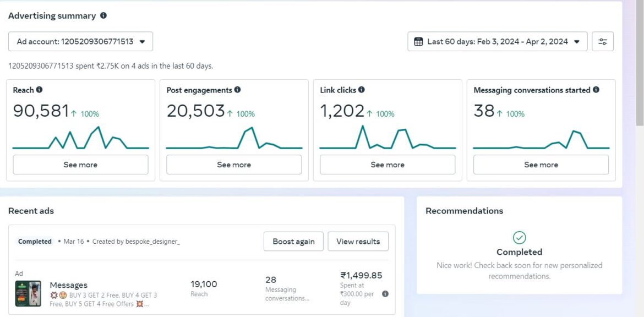See more for Messaging conversations started
The image size is (644, 317).
tap(541, 165)
